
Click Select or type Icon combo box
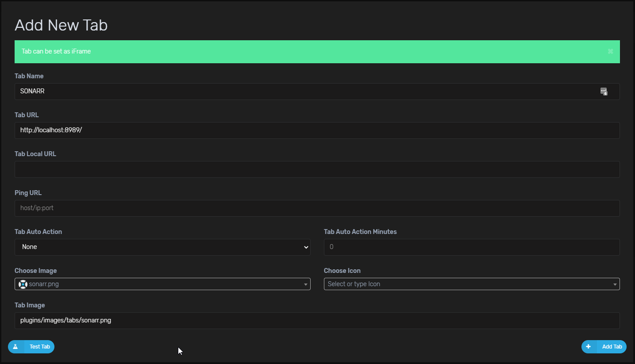click(x=472, y=284)
